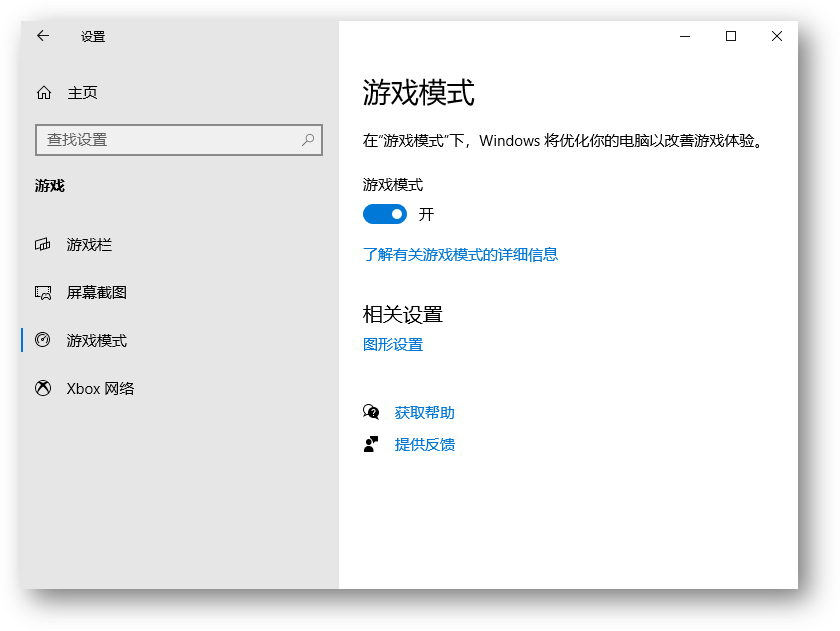This screenshot has height=631, width=840.
Task: Click 获取帮助 text link
Action: 425,412
